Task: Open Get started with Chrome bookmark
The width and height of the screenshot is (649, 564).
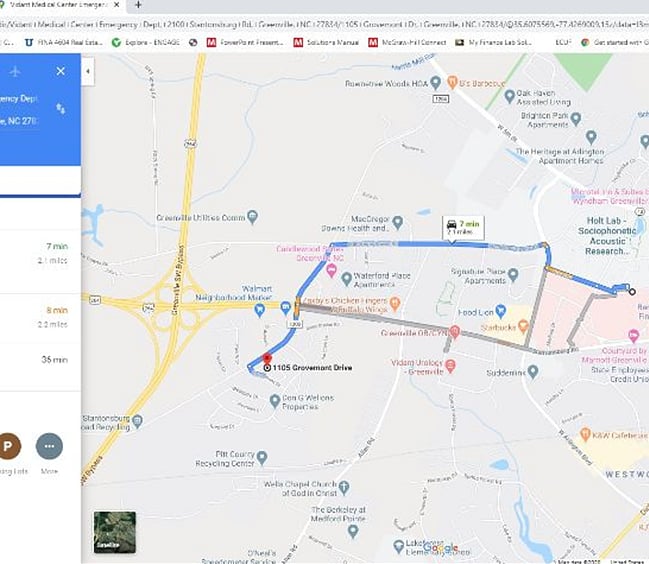Action: click(614, 42)
